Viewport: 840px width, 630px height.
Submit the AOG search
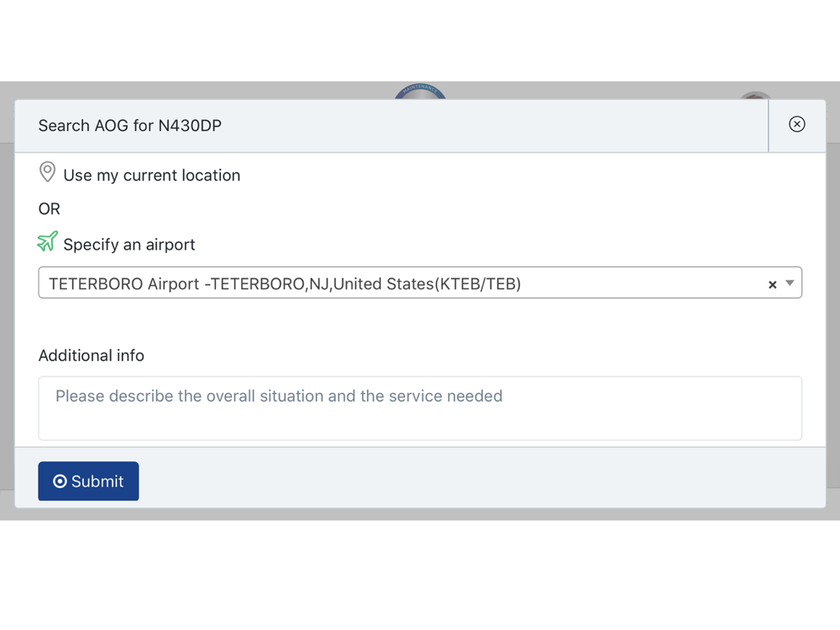(88, 481)
